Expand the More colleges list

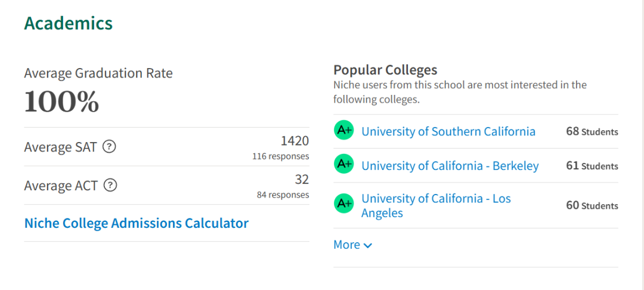coord(353,245)
